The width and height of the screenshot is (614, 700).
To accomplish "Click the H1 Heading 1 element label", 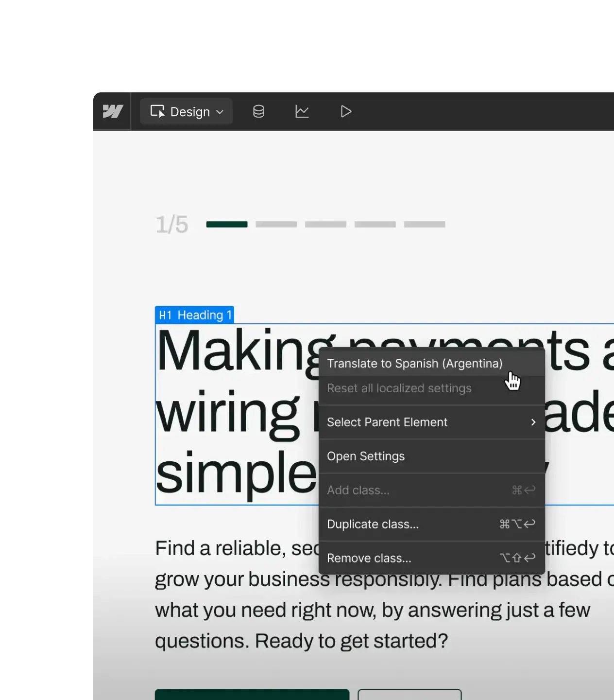I will click(195, 315).
